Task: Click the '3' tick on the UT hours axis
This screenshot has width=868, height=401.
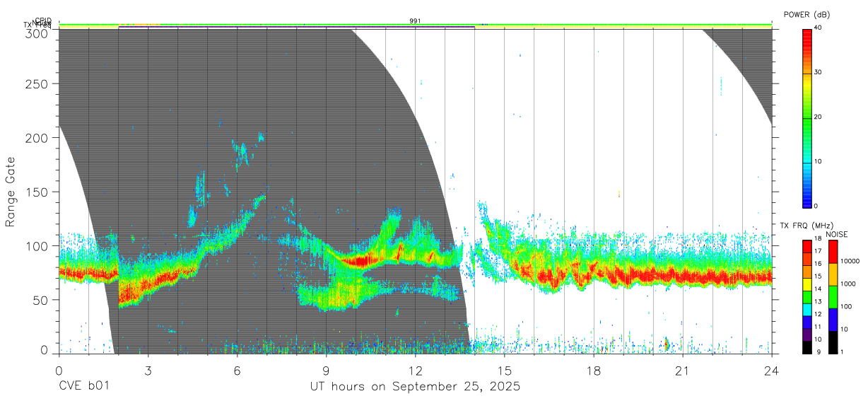Action: point(148,371)
